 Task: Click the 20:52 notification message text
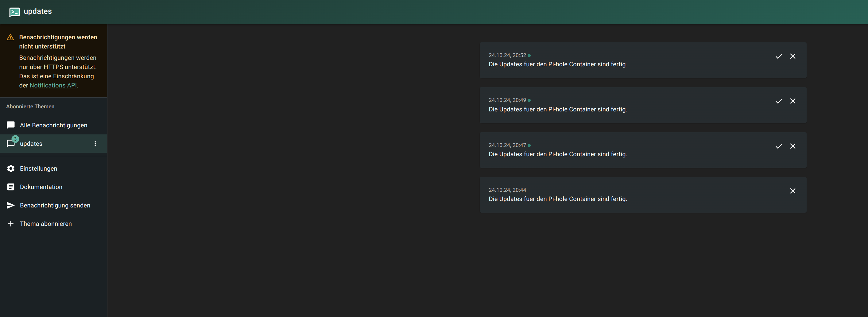point(558,64)
